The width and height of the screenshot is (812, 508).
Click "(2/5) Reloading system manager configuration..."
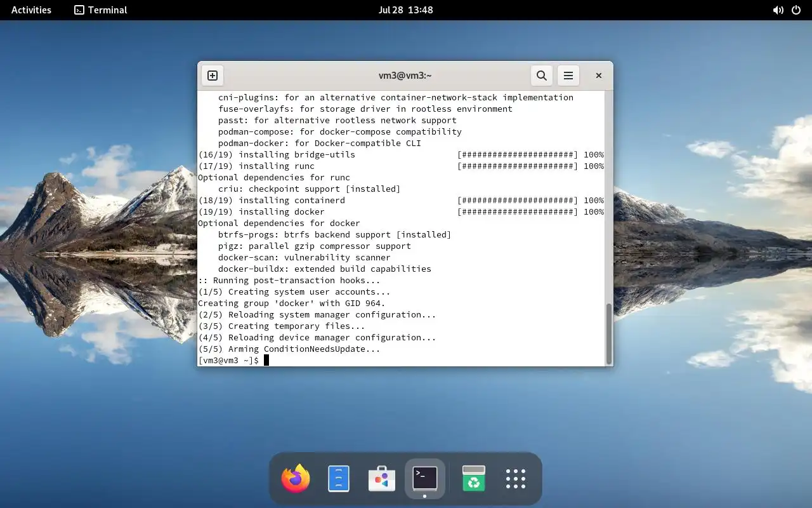pyautogui.click(x=317, y=315)
